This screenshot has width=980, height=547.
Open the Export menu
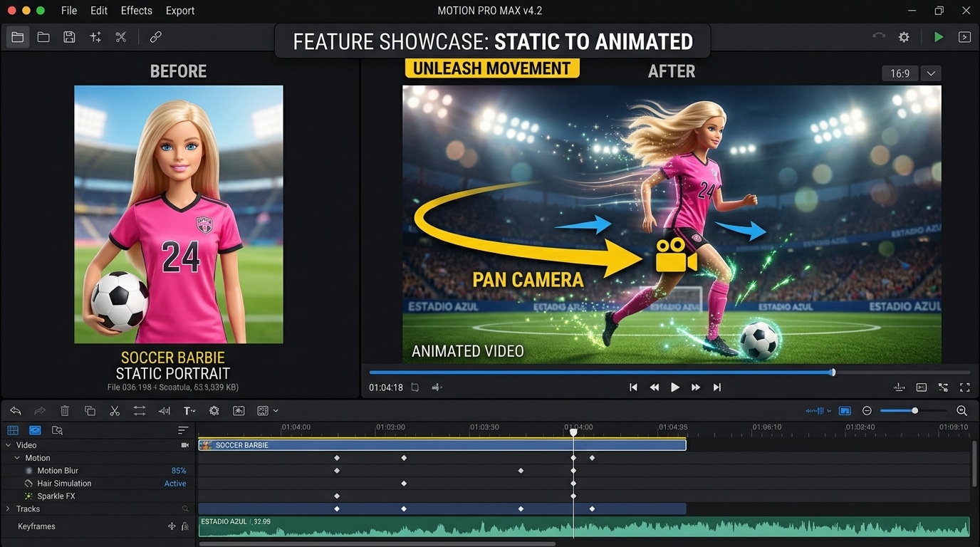click(180, 11)
